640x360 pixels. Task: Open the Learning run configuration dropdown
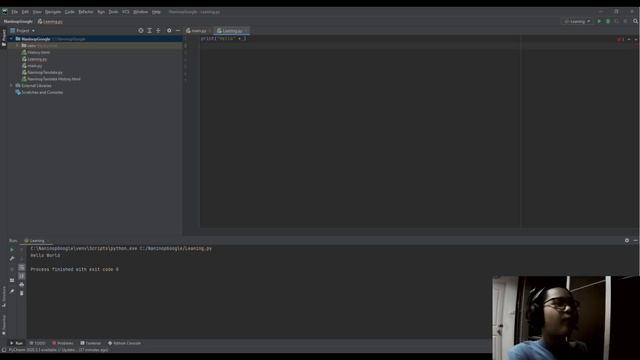578,21
